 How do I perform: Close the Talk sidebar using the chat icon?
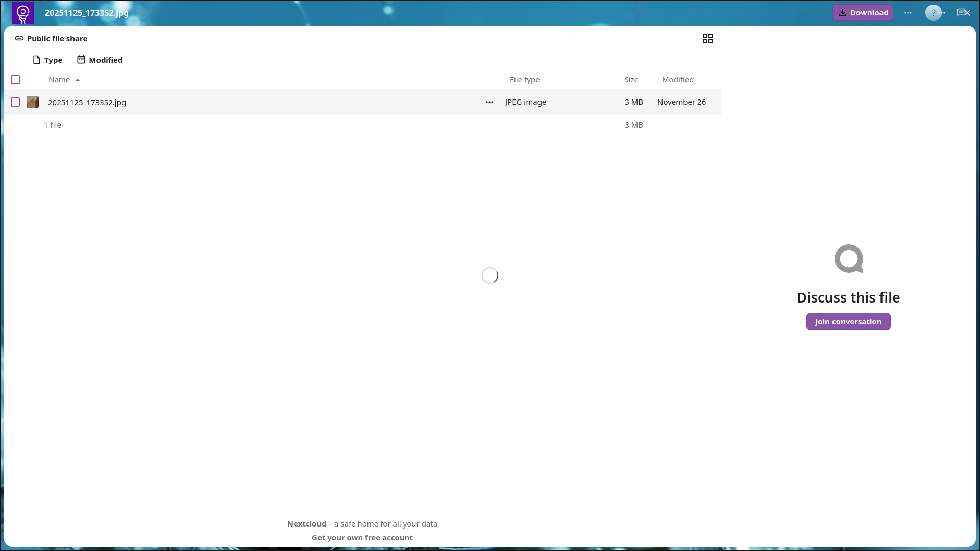click(x=963, y=13)
